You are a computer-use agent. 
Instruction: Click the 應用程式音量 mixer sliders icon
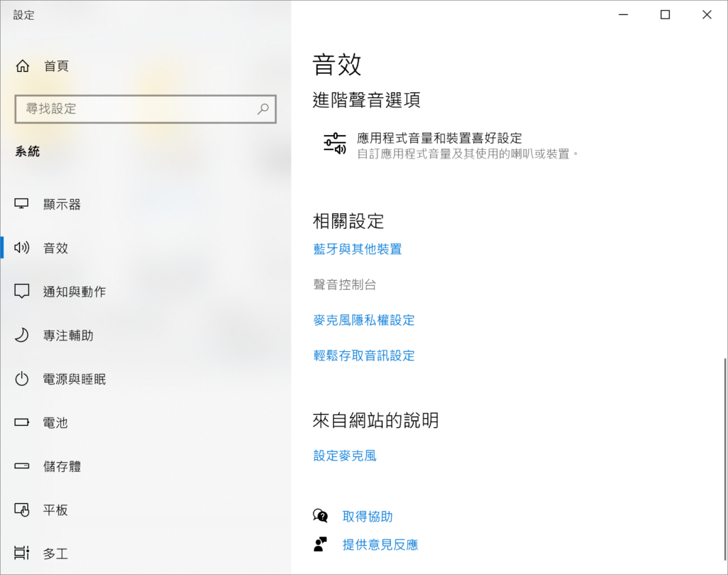tap(335, 144)
